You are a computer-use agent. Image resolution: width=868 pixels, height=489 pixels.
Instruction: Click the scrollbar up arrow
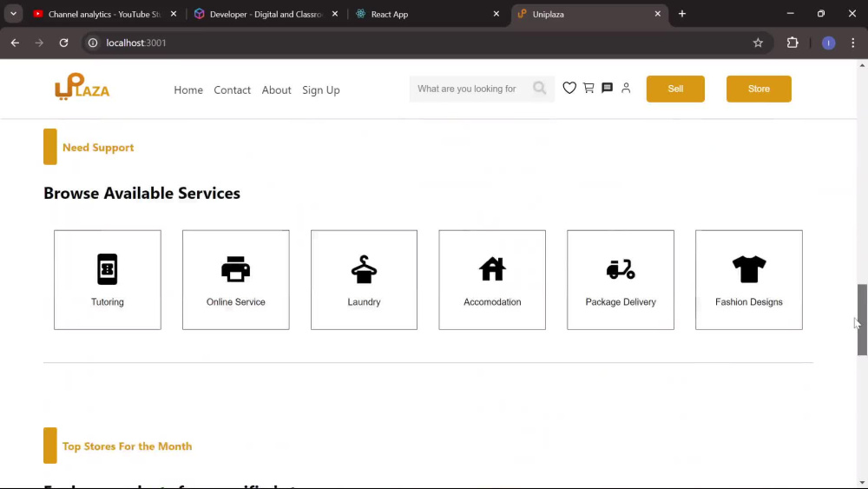862,65
